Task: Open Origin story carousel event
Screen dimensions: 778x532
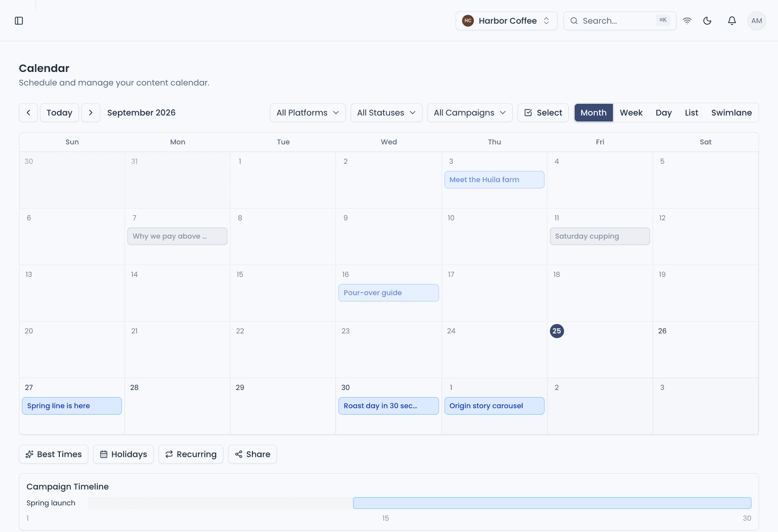Action: coord(495,406)
